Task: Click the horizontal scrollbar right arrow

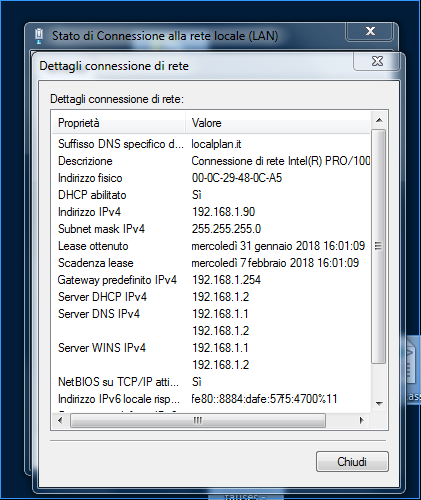Action: click(362, 421)
